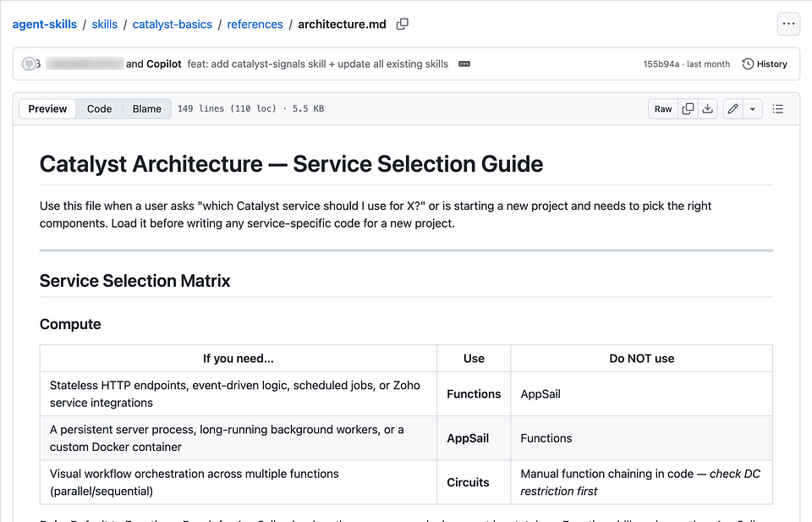Image resolution: width=812 pixels, height=522 pixels.
Task: View the Raw file
Action: (x=663, y=109)
